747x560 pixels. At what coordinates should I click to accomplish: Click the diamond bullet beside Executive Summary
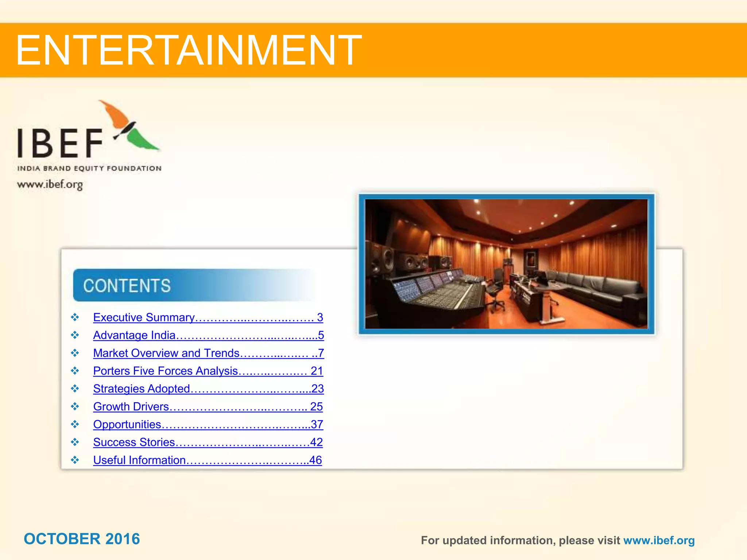[75, 317]
